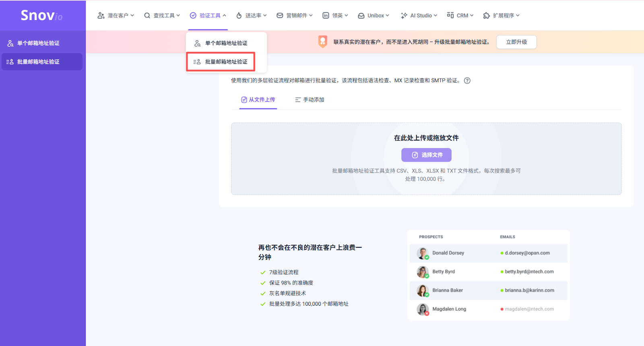Click the 灰名单规避技术 list item
Viewport: 644px width, 346px height.
pyautogui.click(x=287, y=293)
